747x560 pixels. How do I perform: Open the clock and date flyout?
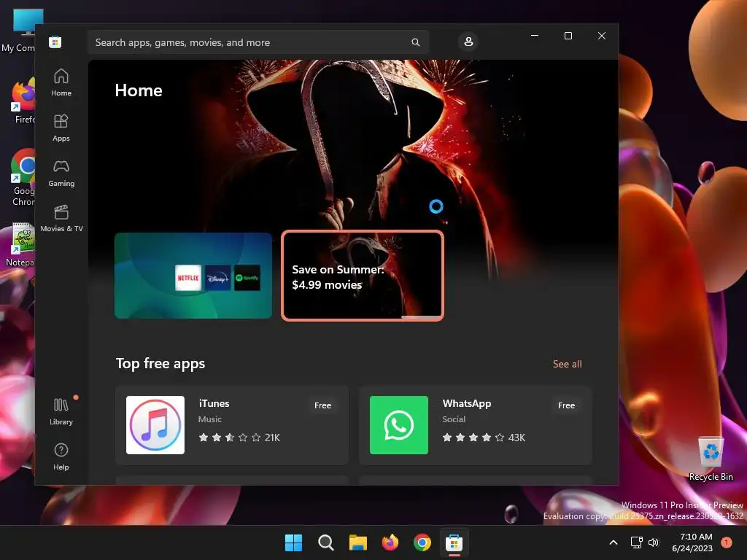point(692,542)
